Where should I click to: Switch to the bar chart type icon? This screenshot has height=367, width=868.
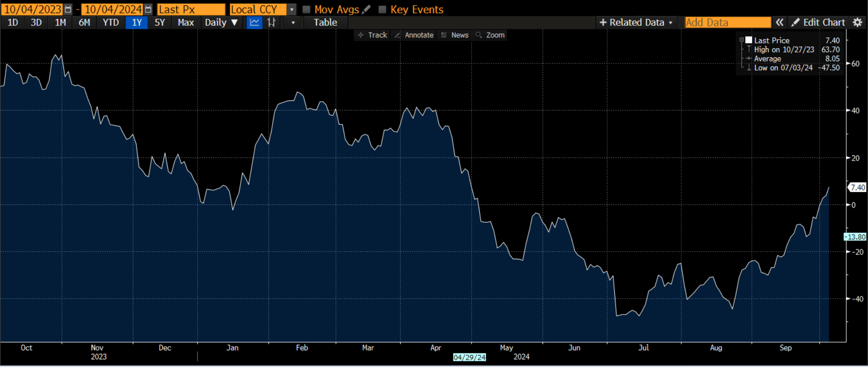click(x=271, y=23)
